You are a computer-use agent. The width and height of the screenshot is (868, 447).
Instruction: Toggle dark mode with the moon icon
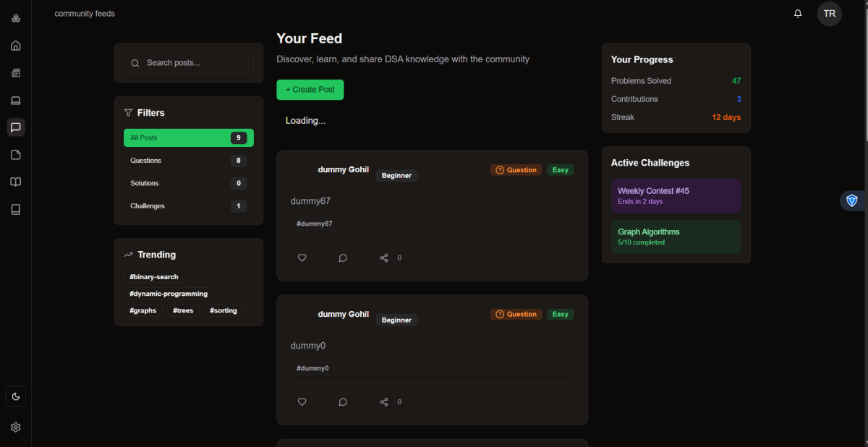pos(16,396)
